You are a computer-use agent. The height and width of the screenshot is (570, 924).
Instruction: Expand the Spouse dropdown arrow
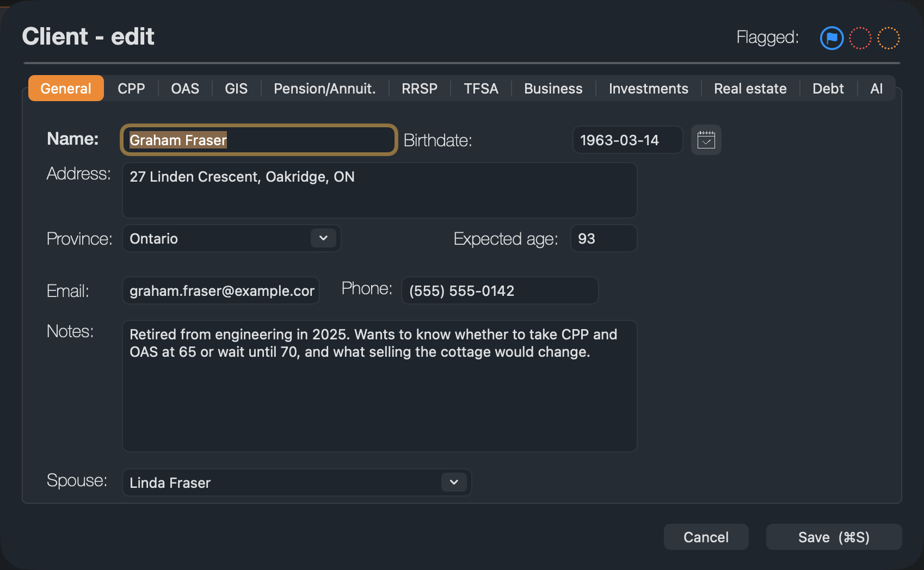pos(454,482)
